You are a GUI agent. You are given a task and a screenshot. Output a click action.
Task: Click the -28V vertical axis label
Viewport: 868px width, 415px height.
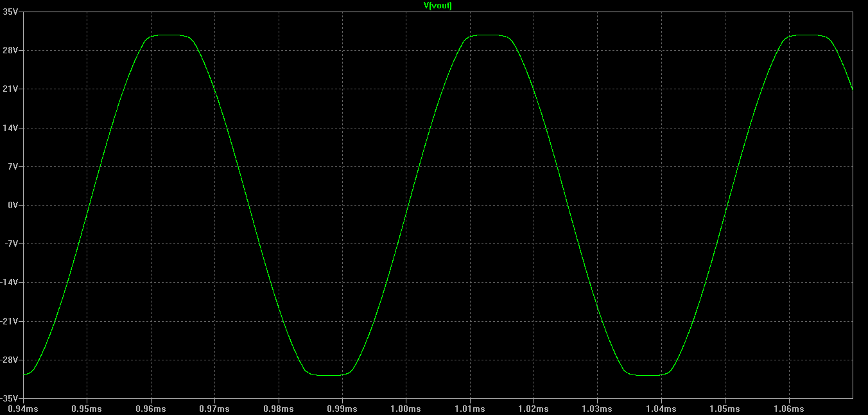10,360
